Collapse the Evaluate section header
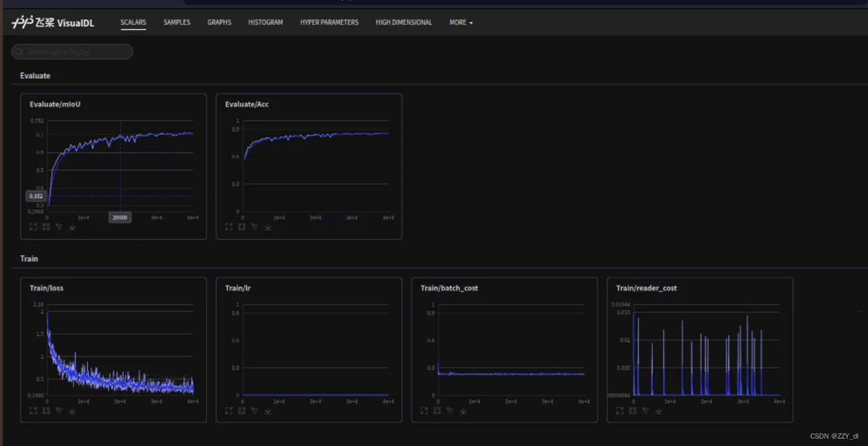 [x=35, y=76]
